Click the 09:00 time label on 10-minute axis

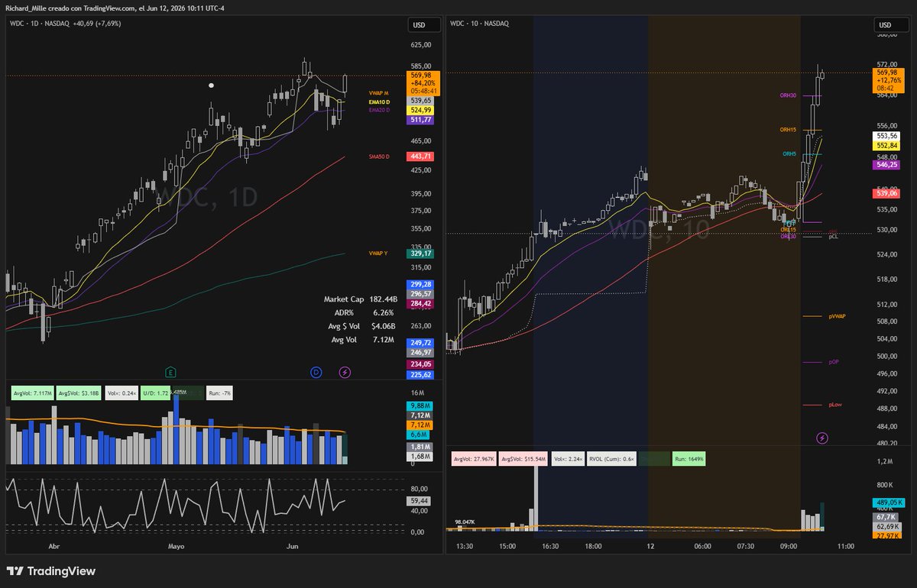pos(789,547)
